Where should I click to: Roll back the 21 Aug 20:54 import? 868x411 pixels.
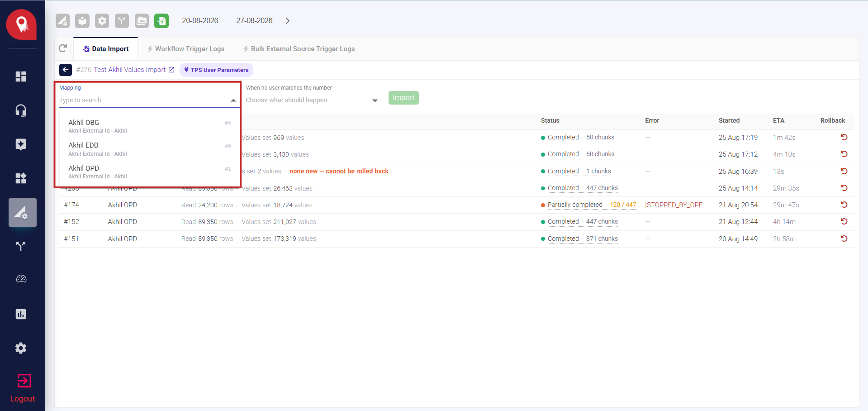844,205
